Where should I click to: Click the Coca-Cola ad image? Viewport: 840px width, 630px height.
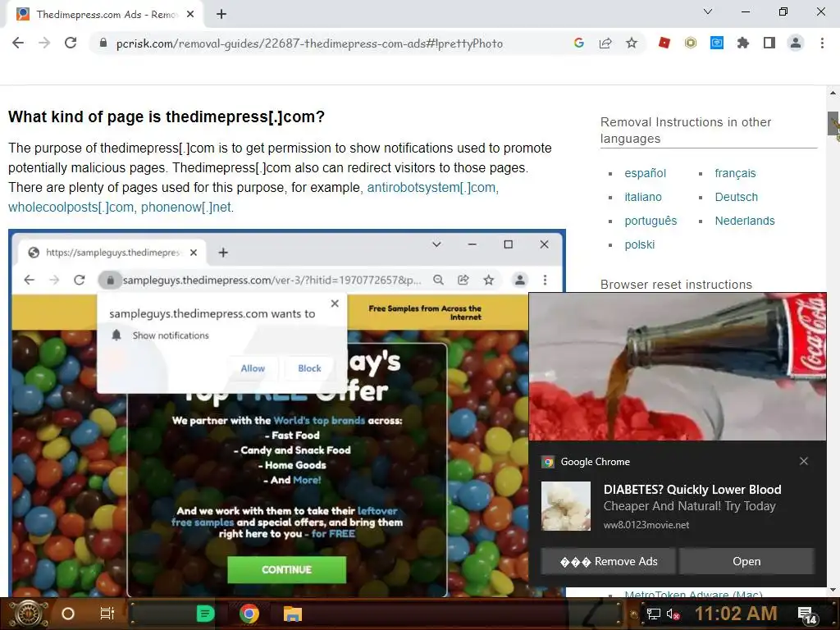[677, 367]
